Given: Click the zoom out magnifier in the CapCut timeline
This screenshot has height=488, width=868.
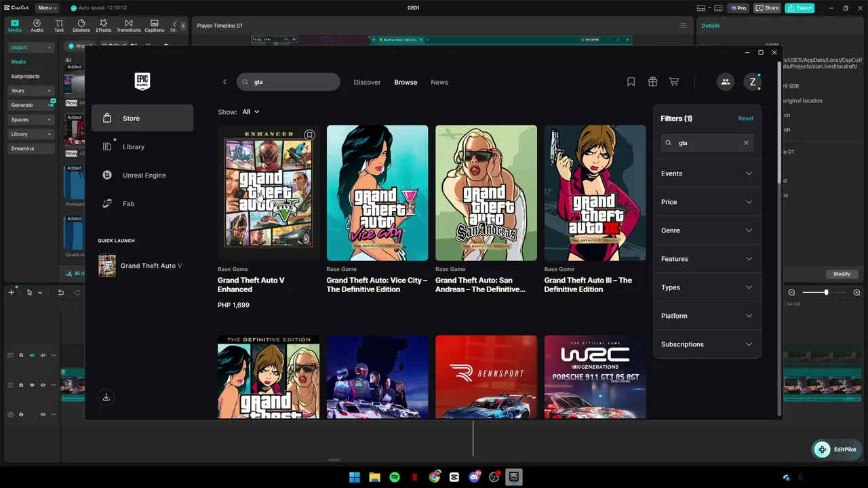Looking at the screenshot, I should click(791, 292).
